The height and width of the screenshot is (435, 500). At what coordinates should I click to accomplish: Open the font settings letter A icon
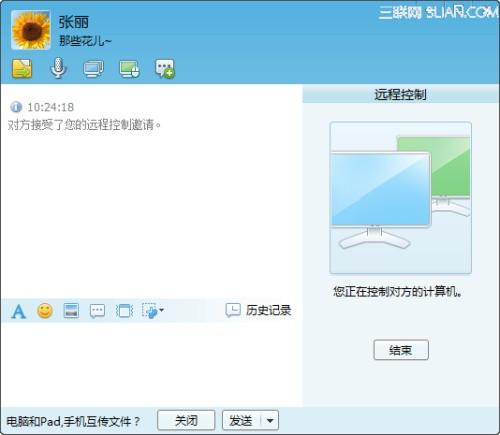click(x=19, y=311)
